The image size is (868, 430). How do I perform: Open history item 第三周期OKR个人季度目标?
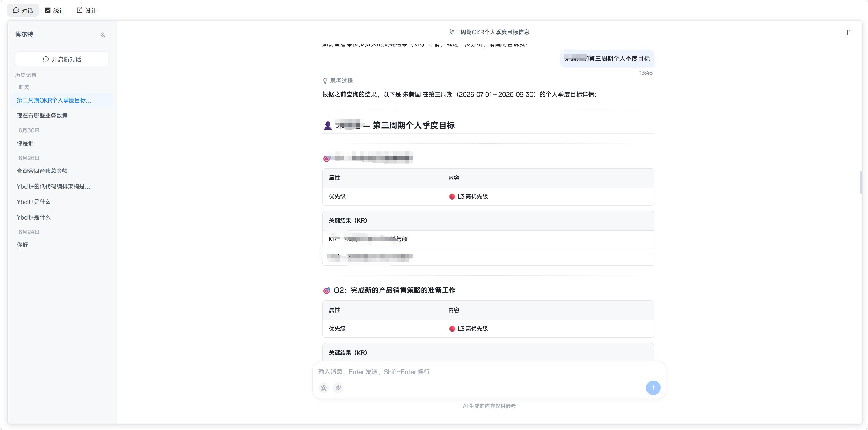(62, 100)
